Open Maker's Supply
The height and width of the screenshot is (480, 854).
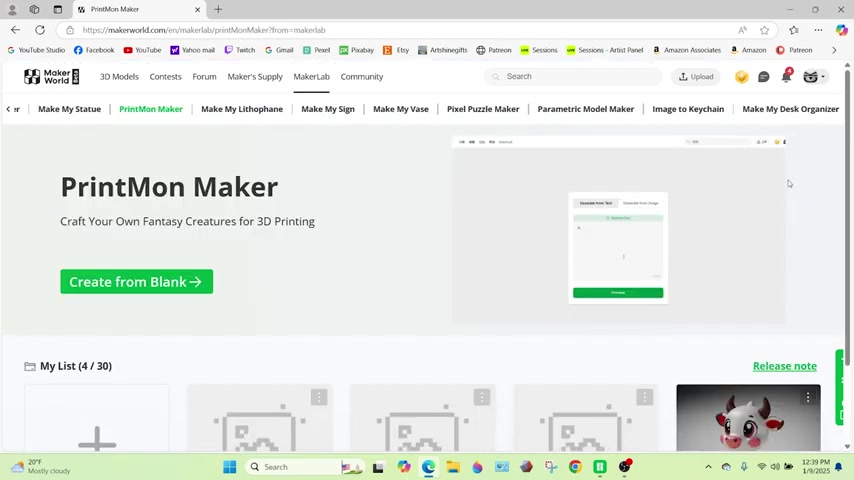tap(255, 77)
